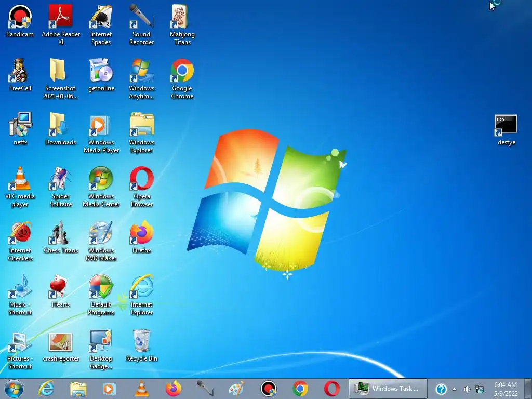Launch Internet Explorer from the taskbar
Screen dimensions: 532x399
46,389
